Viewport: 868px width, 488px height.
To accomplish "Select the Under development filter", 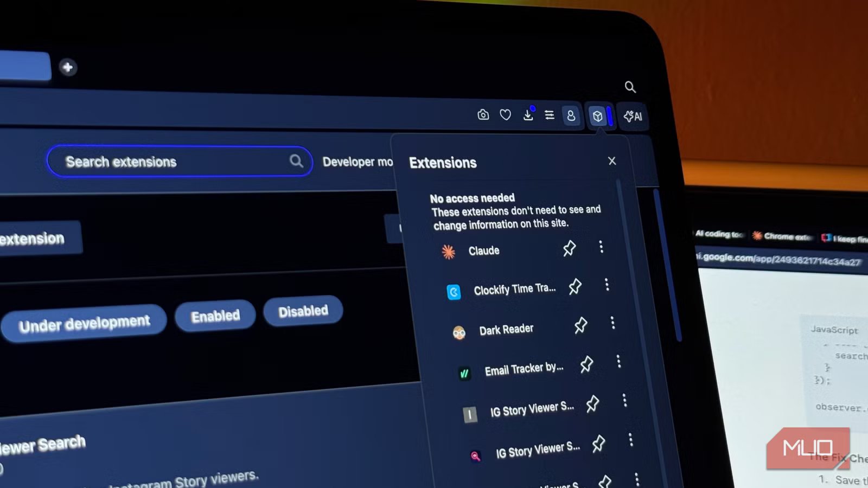I will [84, 324].
